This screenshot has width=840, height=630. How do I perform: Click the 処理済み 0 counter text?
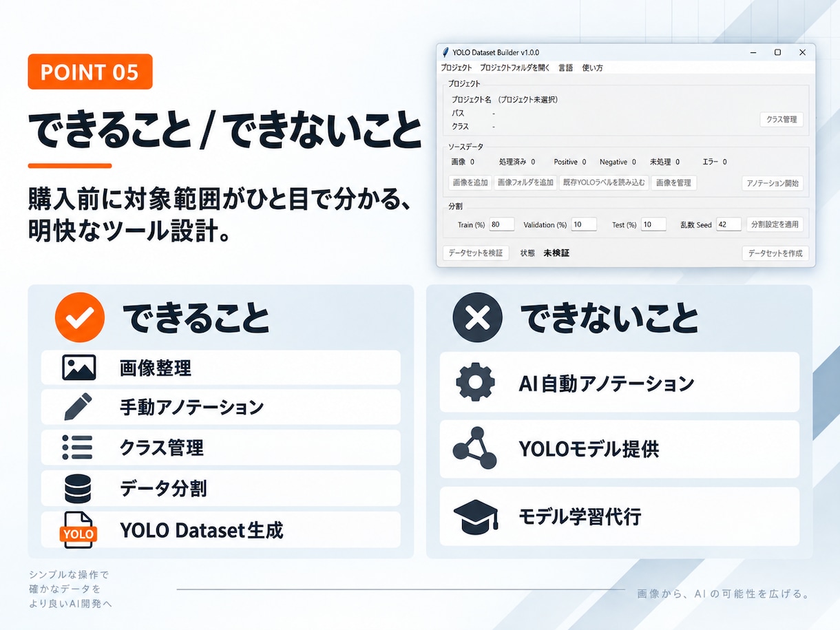[517, 162]
